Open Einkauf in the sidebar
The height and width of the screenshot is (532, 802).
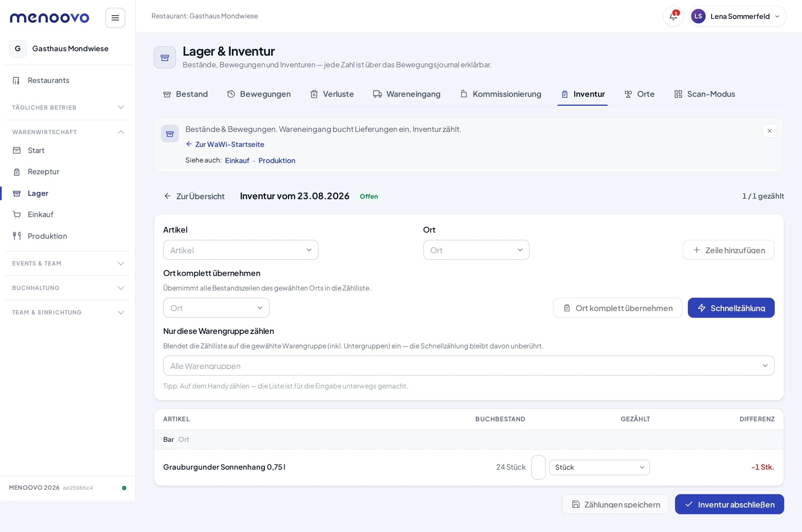[68, 215]
